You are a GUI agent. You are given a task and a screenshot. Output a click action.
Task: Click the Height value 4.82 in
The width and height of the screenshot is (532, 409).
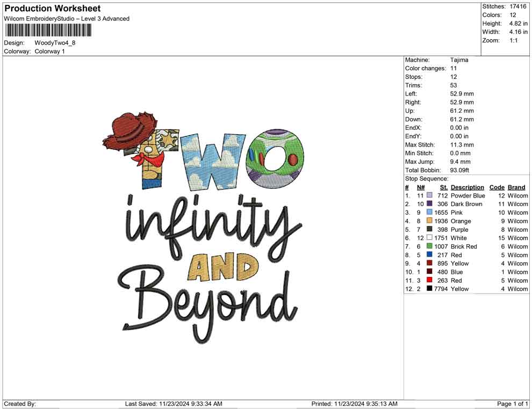tap(519, 24)
